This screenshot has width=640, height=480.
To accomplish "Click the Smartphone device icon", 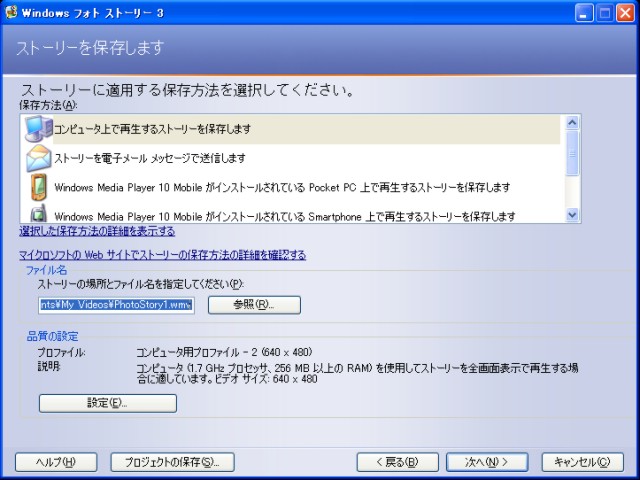I will pyautogui.click(x=39, y=213).
